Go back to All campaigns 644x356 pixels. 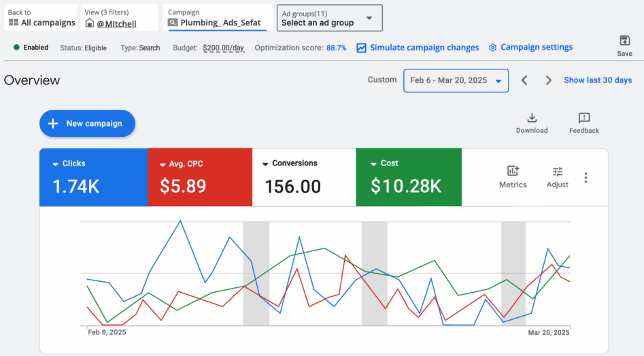41,18
